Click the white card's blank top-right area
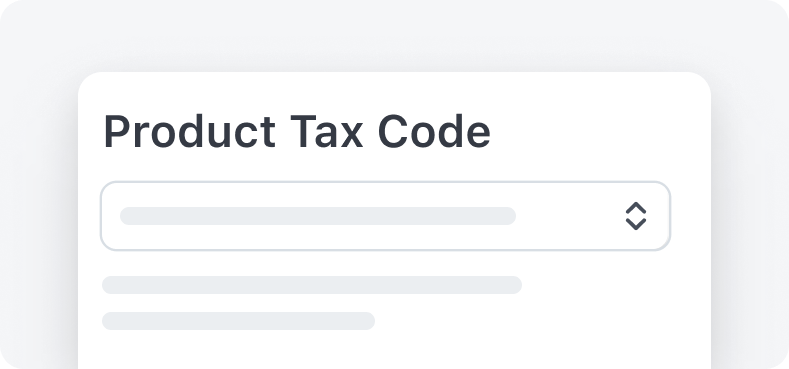The image size is (789, 369). 604,126
